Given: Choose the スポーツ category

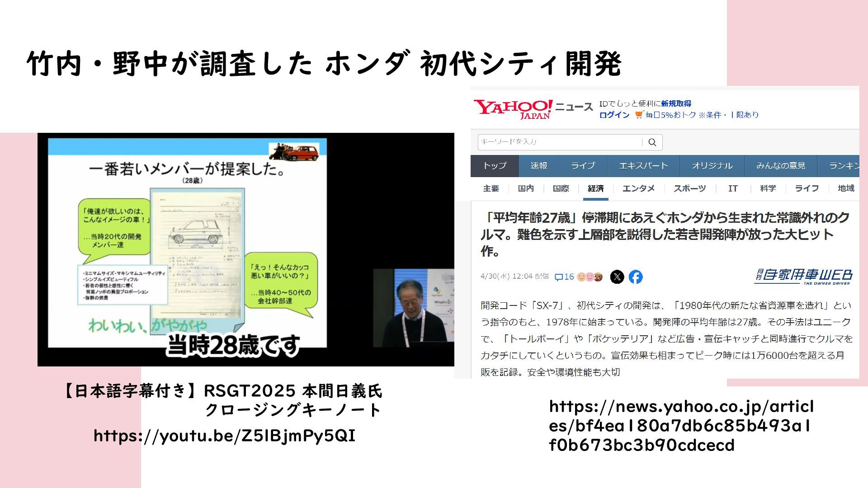Looking at the screenshot, I should pos(689,188).
